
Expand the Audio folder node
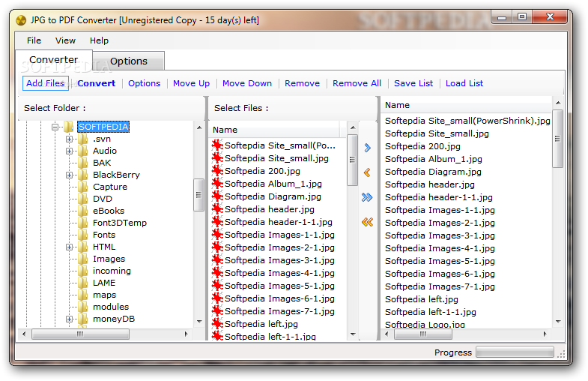point(69,151)
